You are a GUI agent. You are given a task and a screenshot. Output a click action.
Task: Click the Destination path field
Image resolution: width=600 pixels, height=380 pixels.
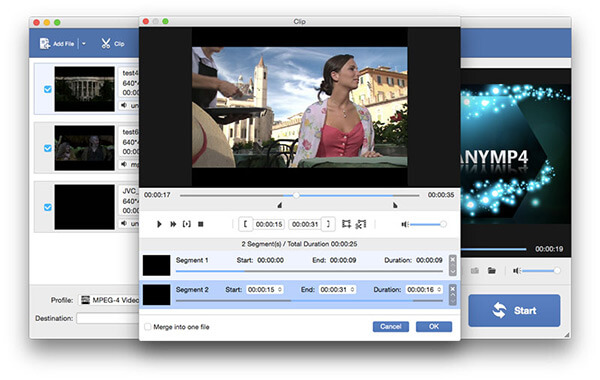(x=108, y=318)
